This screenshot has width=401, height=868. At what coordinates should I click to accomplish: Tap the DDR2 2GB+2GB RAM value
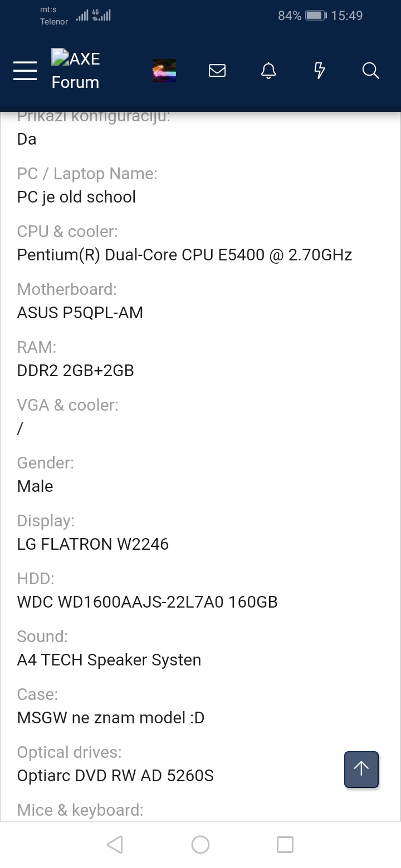pyautogui.click(x=76, y=371)
